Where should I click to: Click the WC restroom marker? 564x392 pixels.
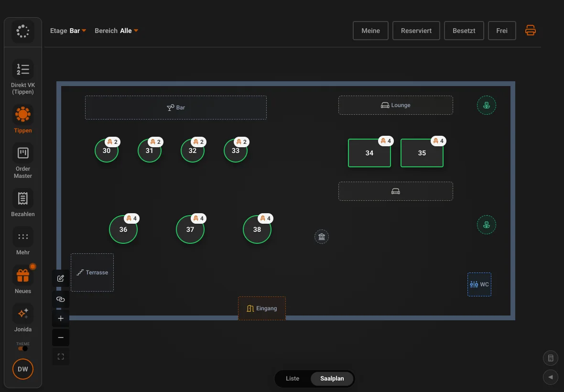click(x=479, y=284)
